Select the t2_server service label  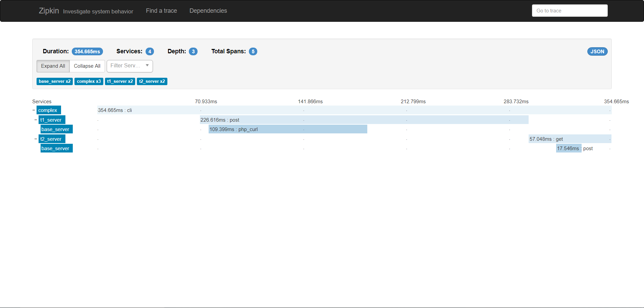(x=52, y=139)
